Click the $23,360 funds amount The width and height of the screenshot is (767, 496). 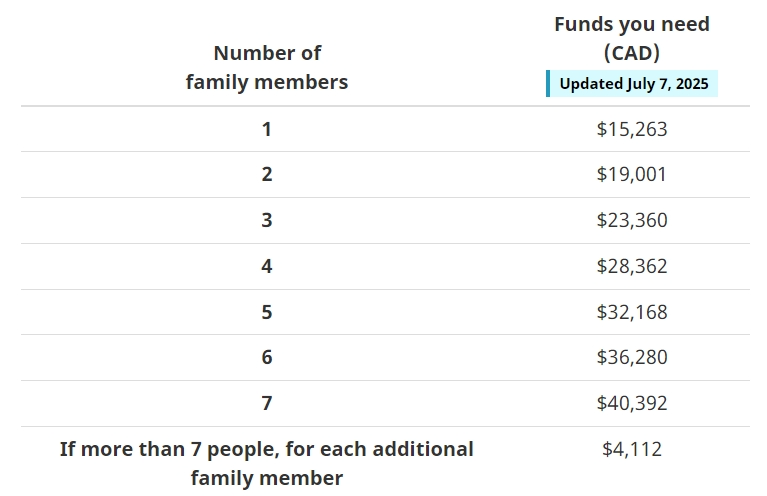(x=632, y=221)
